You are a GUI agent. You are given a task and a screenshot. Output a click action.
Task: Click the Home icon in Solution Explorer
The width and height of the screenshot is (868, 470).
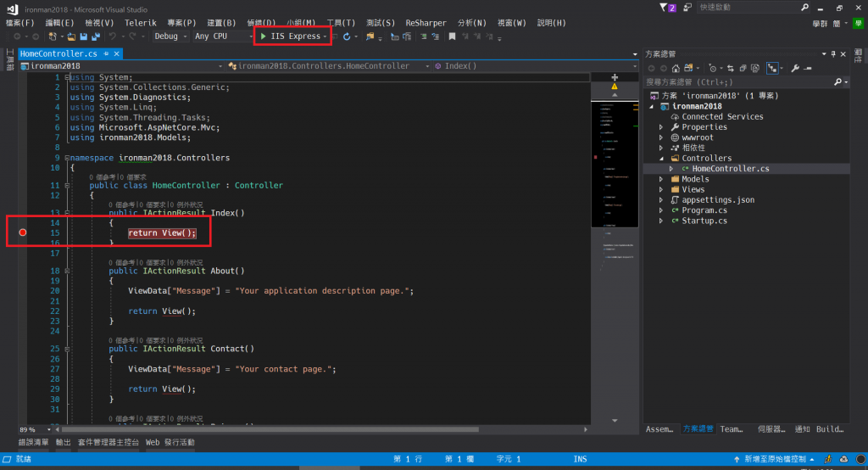(676, 68)
